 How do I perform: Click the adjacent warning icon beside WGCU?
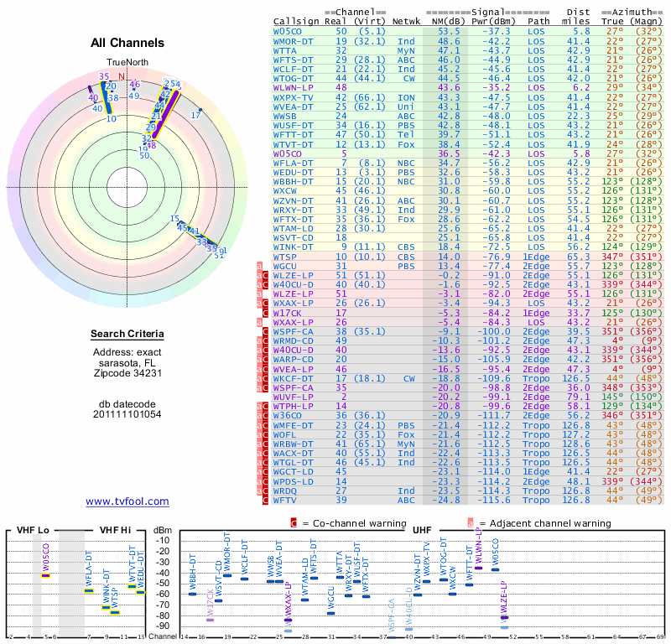[x=259, y=266]
